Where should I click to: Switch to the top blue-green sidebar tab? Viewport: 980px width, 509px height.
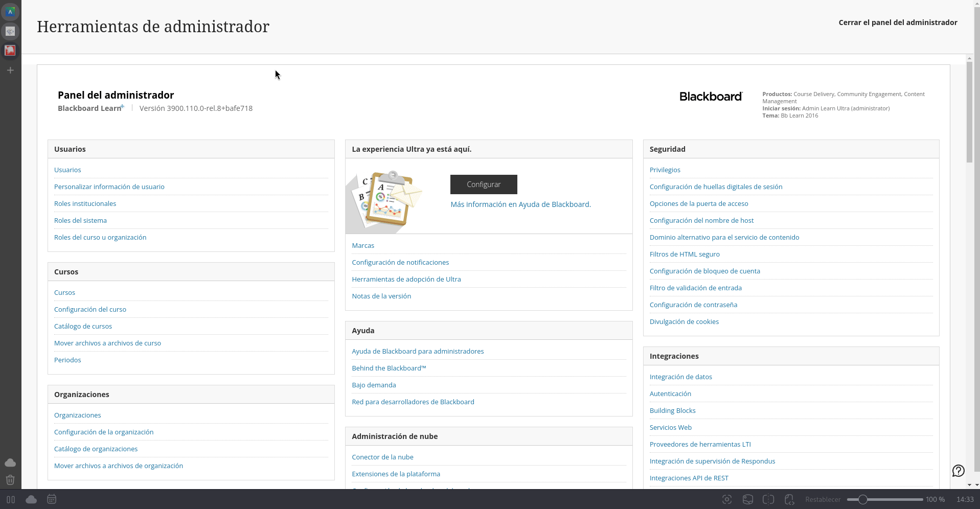(10, 11)
